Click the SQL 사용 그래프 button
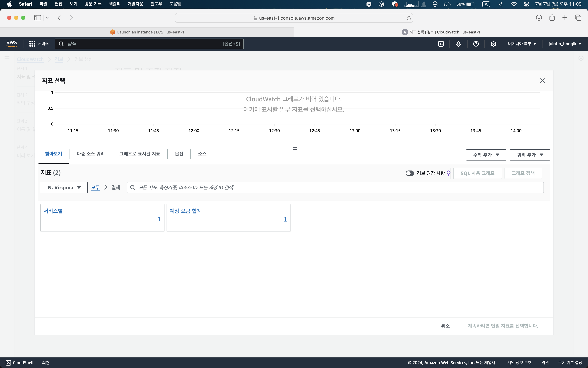The height and width of the screenshot is (368, 588). (x=477, y=173)
